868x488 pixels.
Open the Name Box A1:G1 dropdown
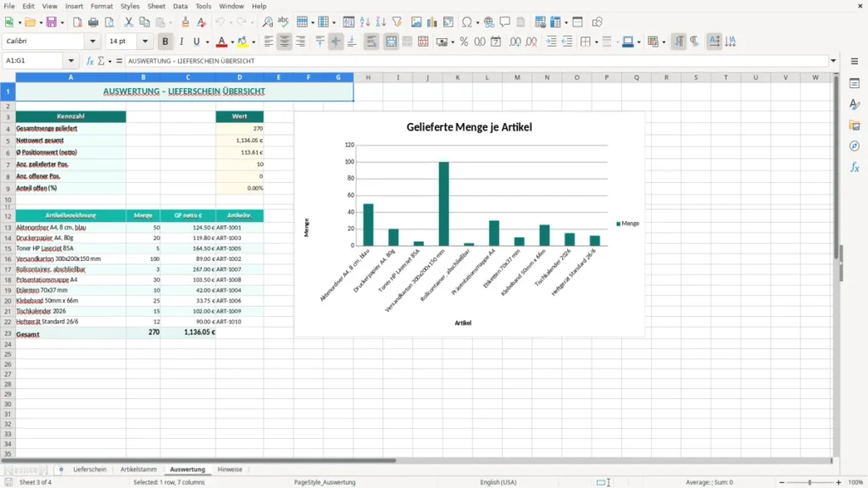click(71, 61)
